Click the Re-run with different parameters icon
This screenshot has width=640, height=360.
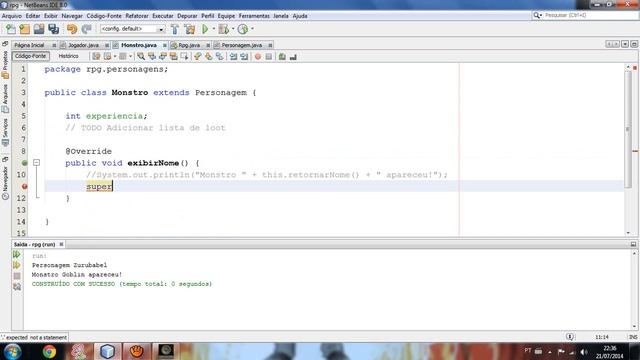point(17,265)
